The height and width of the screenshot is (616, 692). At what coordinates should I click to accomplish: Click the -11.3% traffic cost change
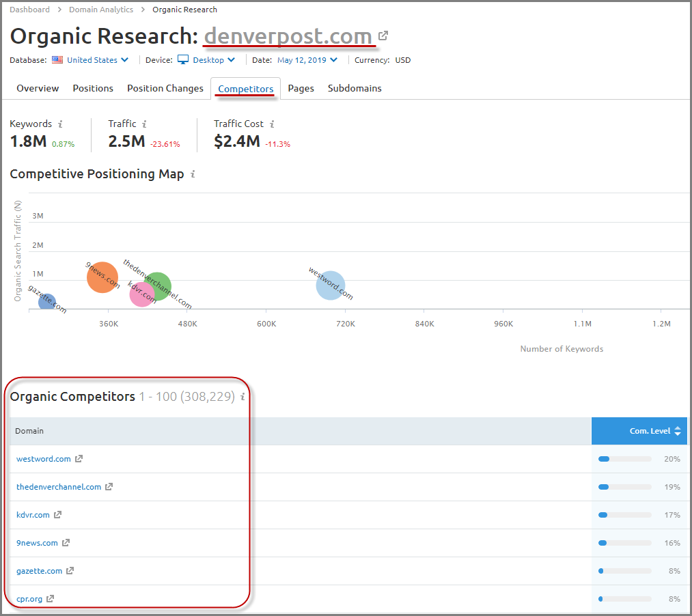click(x=277, y=144)
